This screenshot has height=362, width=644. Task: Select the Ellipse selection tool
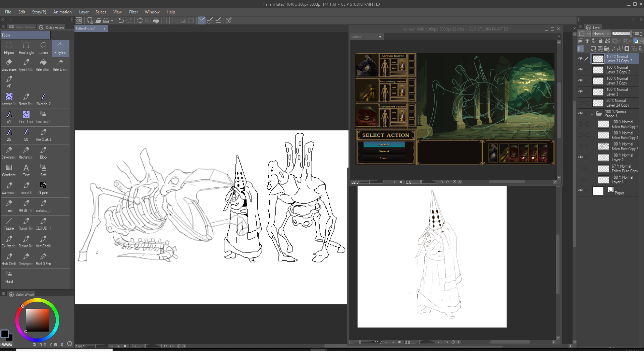pyautogui.click(x=9, y=48)
